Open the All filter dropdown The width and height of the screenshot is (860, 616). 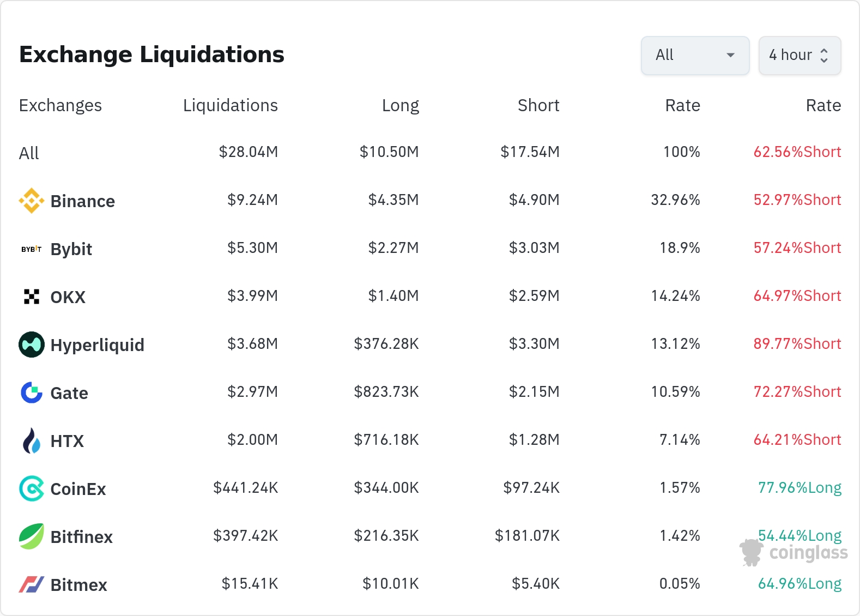pos(695,55)
